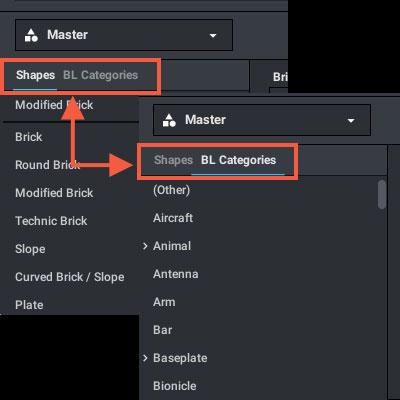400x400 pixels.
Task: Click the category list scrollbar thumb
Action: [382, 195]
